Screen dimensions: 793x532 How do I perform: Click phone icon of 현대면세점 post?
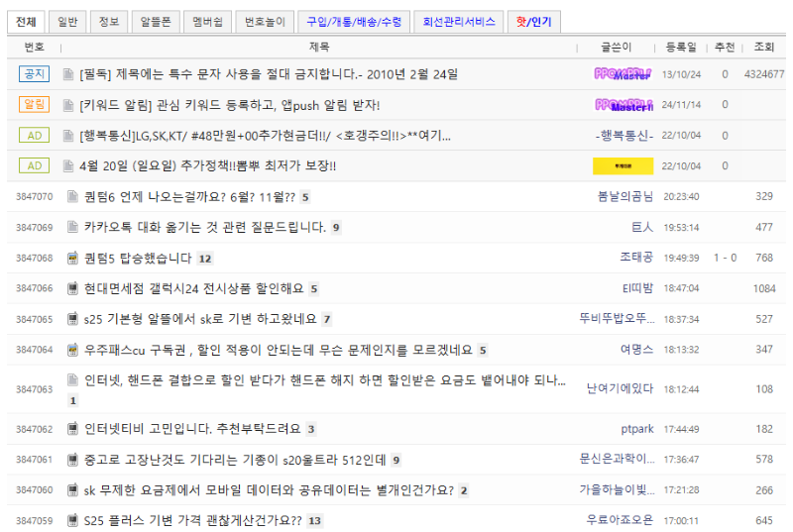72,288
